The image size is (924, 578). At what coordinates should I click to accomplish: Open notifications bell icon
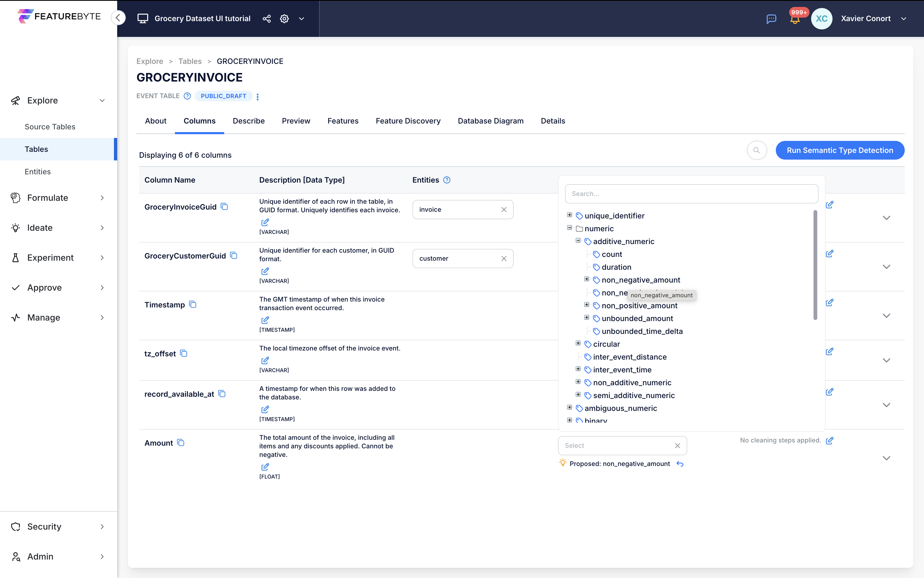(795, 19)
